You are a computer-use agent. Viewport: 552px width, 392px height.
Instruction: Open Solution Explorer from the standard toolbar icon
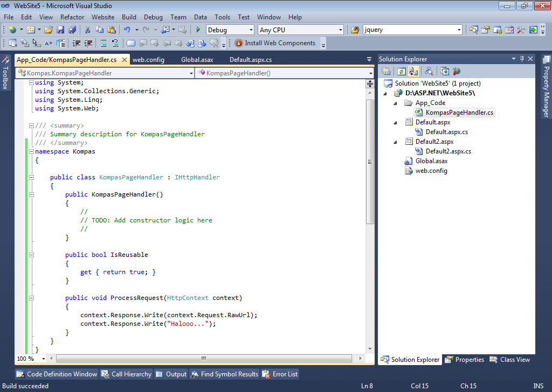[474, 30]
